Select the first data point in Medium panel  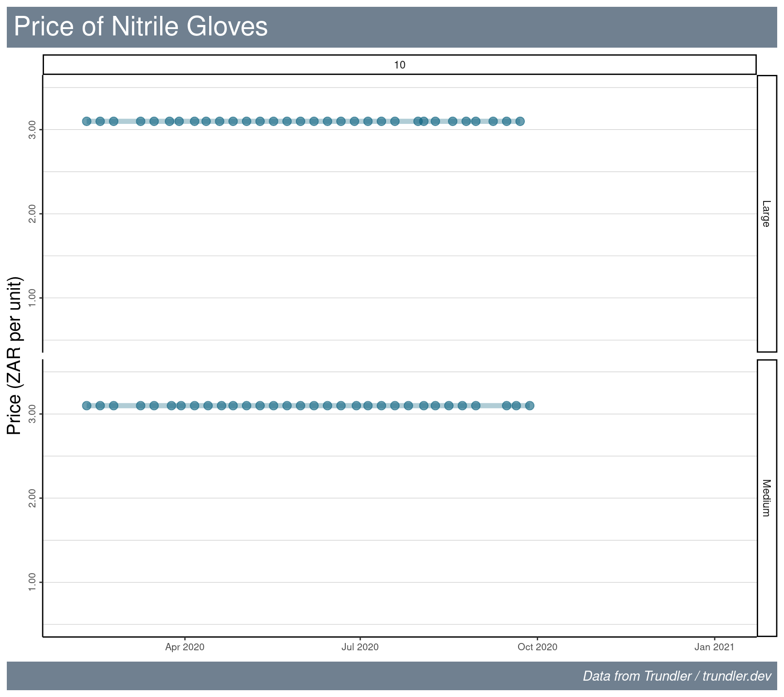87,405
